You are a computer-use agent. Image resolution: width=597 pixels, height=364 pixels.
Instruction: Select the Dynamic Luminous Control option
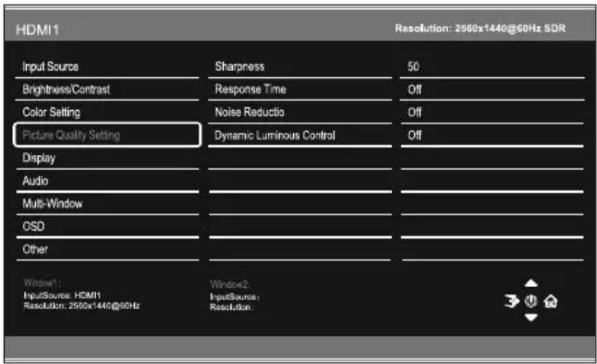[300, 136]
